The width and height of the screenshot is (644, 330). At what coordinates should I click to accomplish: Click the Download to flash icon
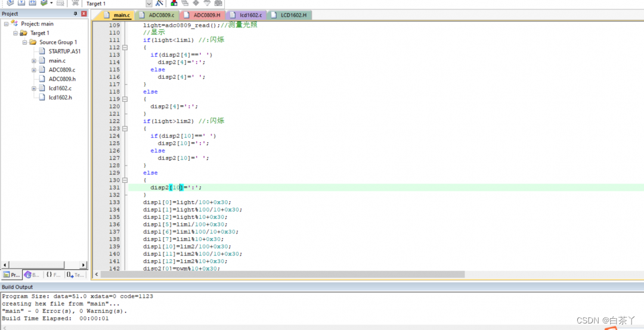tap(75, 3)
